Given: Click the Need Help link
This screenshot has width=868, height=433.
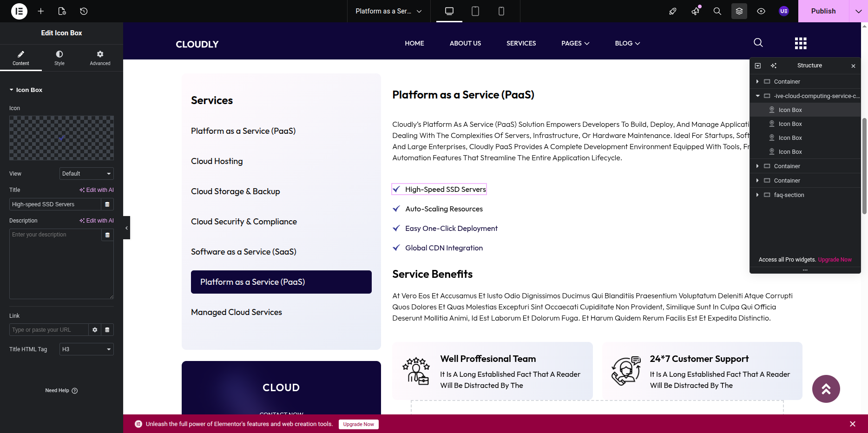Looking at the screenshot, I should click(61, 391).
